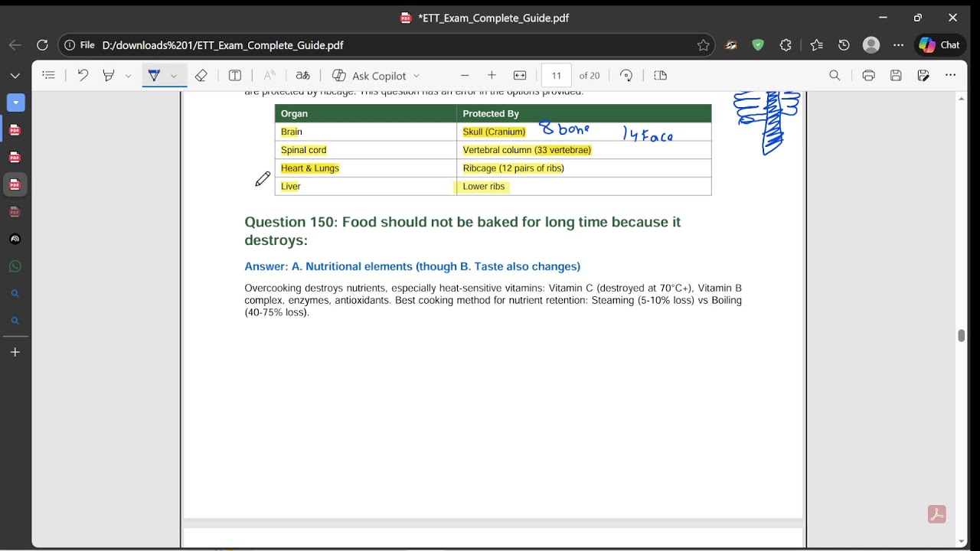Click the page number field
The width and height of the screenshot is (980, 551).
tap(557, 75)
